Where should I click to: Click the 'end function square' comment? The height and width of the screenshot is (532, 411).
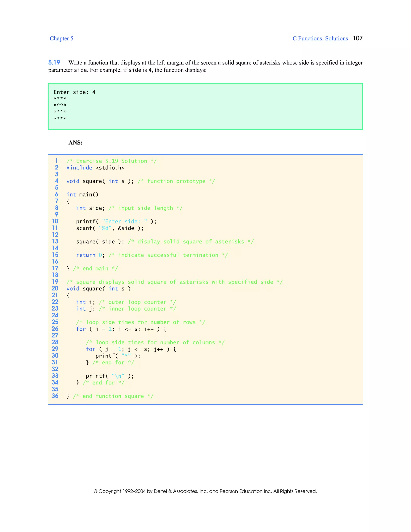(113, 396)
